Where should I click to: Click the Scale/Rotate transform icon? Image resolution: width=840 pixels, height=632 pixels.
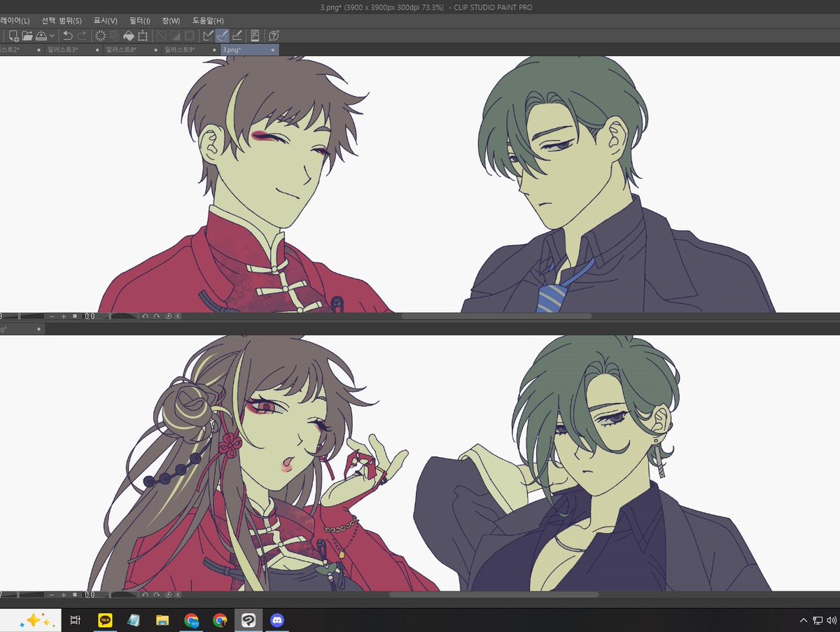pyautogui.click(x=143, y=35)
